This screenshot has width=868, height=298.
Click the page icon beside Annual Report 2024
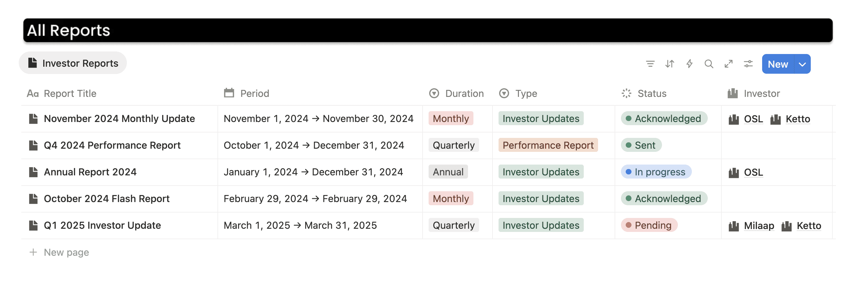pyautogui.click(x=33, y=172)
